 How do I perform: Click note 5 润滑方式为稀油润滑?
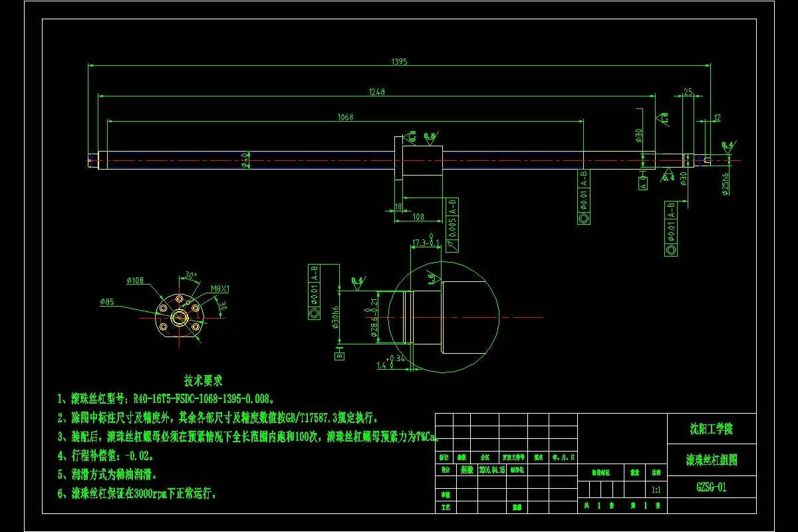pyautogui.click(x=107, y=475)
